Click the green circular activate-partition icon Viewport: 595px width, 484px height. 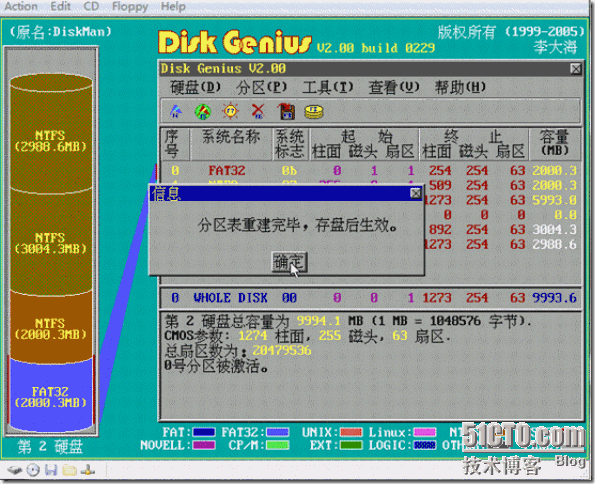point(203,112)
